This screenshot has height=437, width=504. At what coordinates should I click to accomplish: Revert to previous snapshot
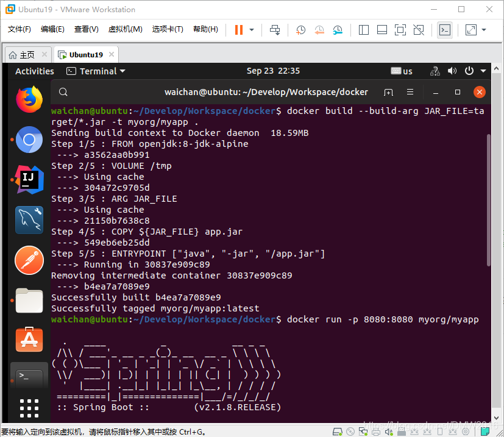click(319, 30)
